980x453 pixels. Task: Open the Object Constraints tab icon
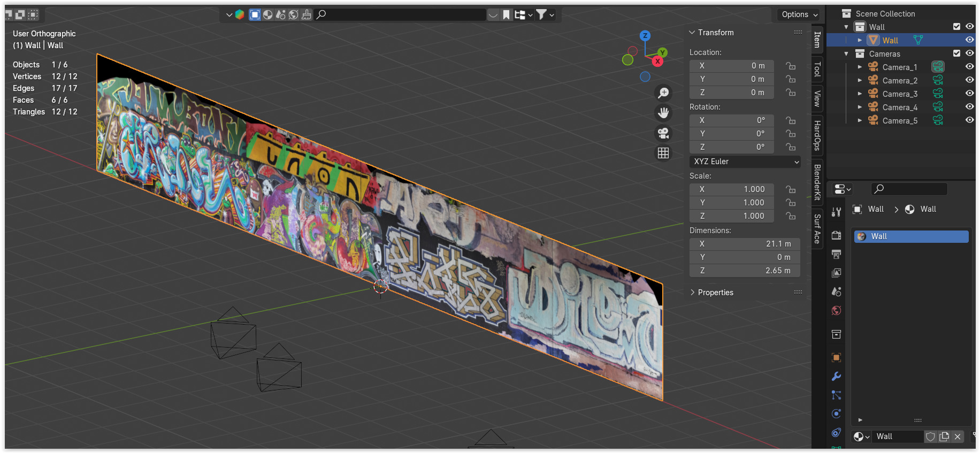[837, 432]
